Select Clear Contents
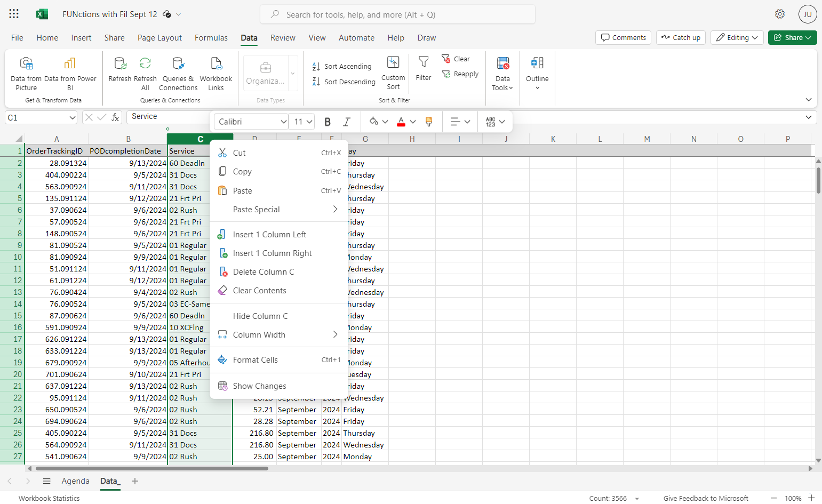The image size is (822, 504). point(279,291)
